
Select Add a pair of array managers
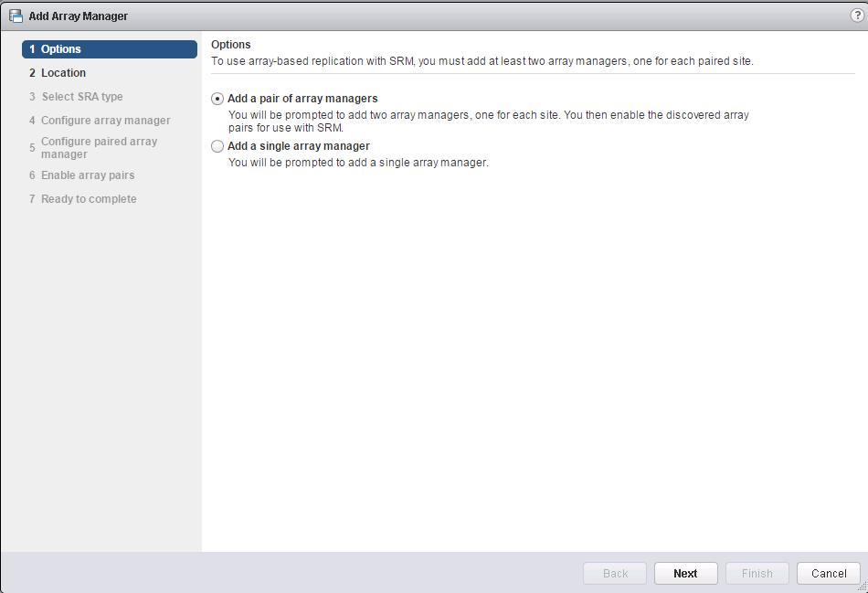(217, 99)
